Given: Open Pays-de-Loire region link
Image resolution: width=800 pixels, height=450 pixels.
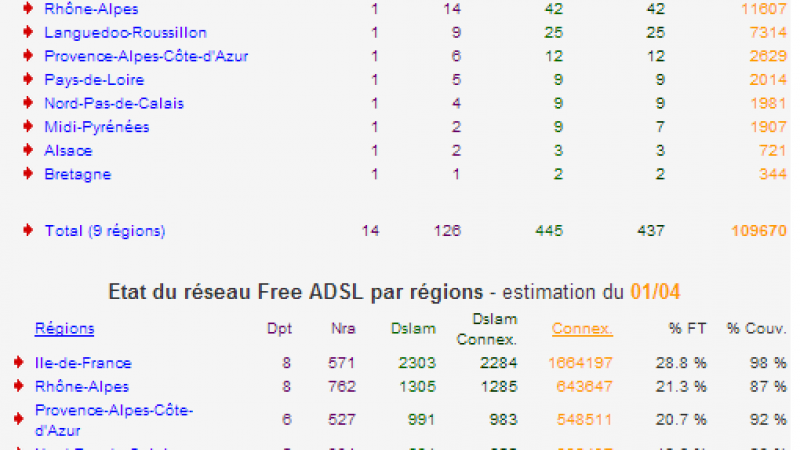Looking at the screenshot, I should point(94,80).
